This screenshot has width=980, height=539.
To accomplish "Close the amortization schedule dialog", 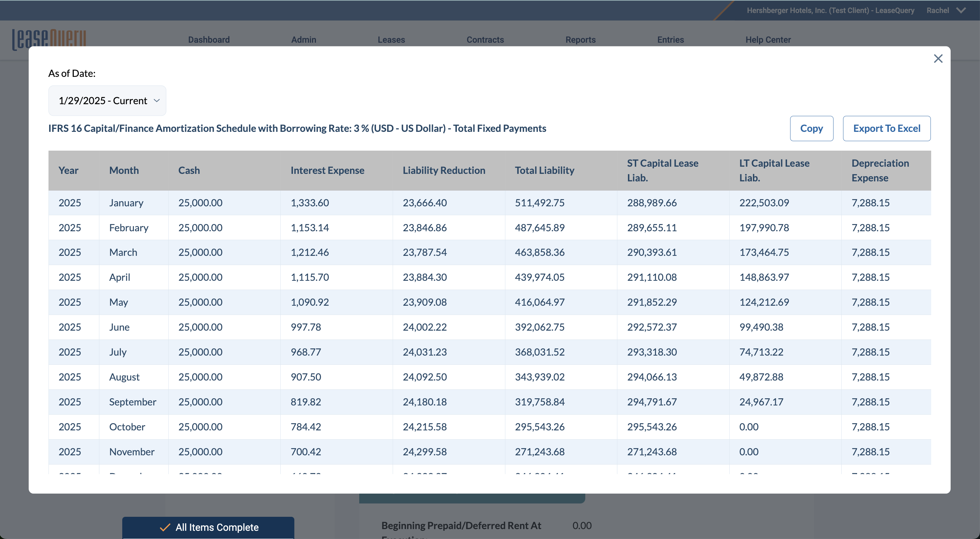I will (x=938, y=59).
